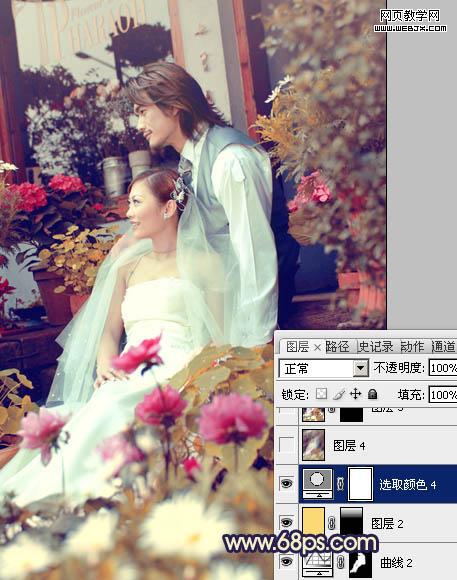Hide the 选取颜色 4 layer
This screenshot has width=457, height=580.
[x=286, y=483]
